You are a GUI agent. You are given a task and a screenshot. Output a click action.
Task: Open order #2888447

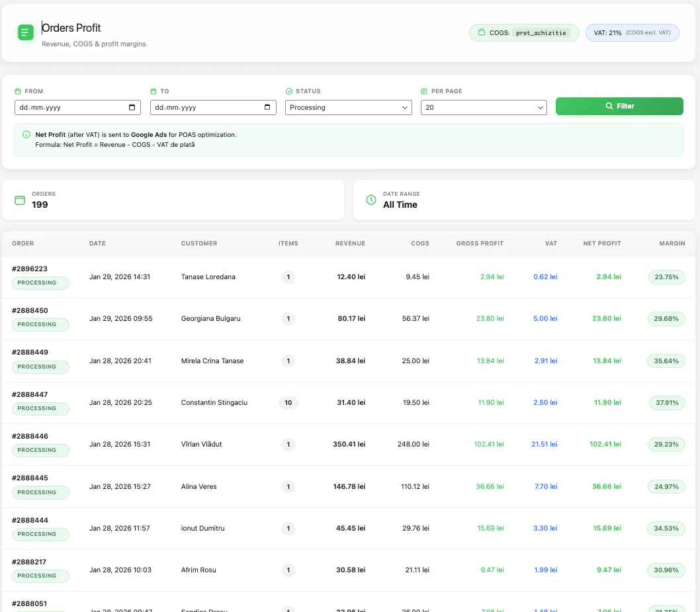[x=30, y=394]
